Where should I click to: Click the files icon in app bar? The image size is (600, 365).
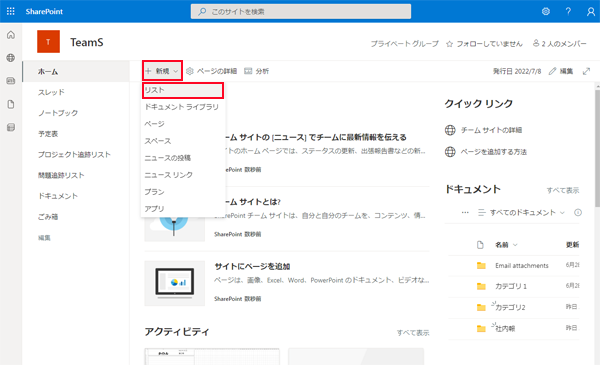pyautogui.click(x=11, y=104)
